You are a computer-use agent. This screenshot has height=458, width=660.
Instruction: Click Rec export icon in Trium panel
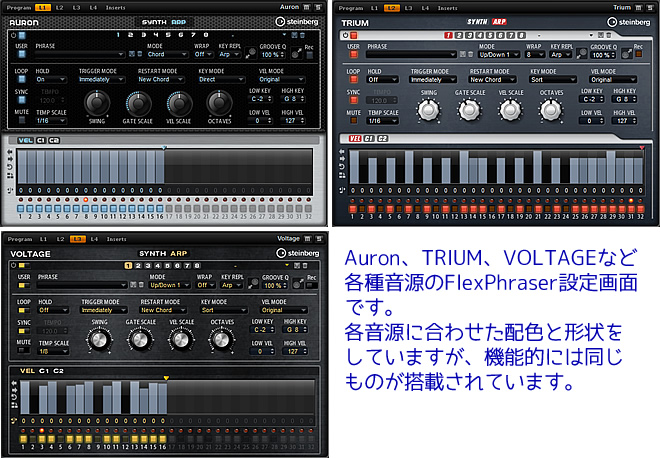click(627, 53)
